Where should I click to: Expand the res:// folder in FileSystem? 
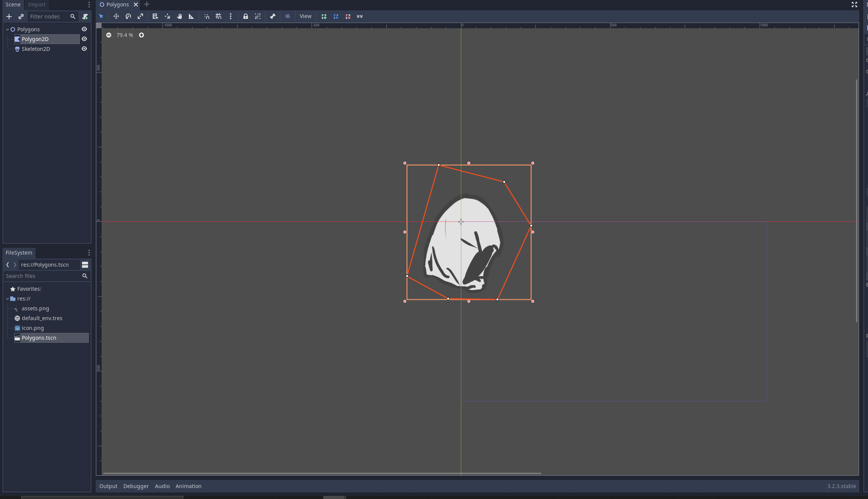click(x=7, y=298)
